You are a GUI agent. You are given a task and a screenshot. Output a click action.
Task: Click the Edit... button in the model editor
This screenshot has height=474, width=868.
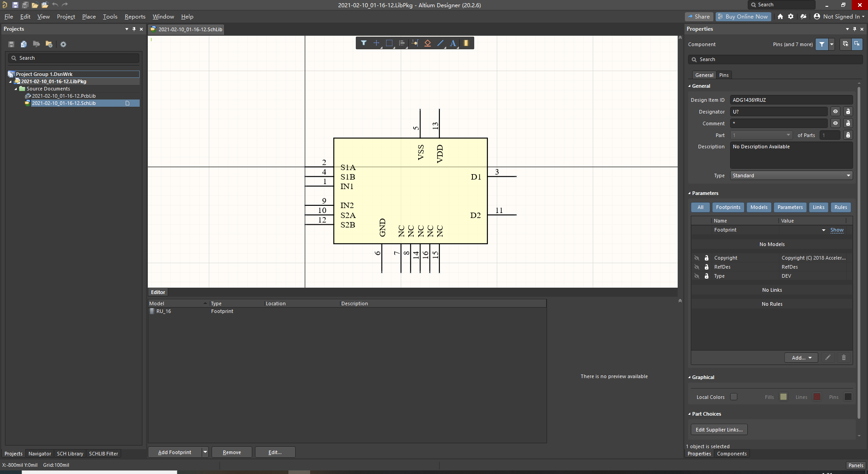point(275,452)
